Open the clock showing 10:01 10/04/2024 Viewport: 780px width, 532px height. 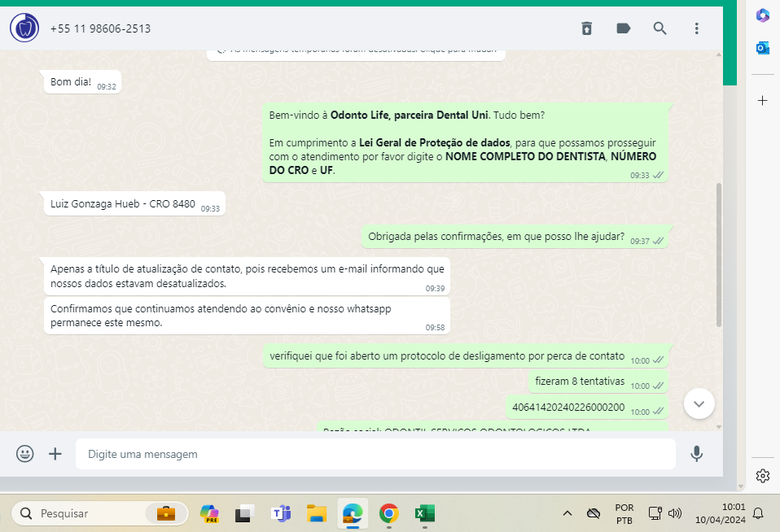(x=720, y=513)
